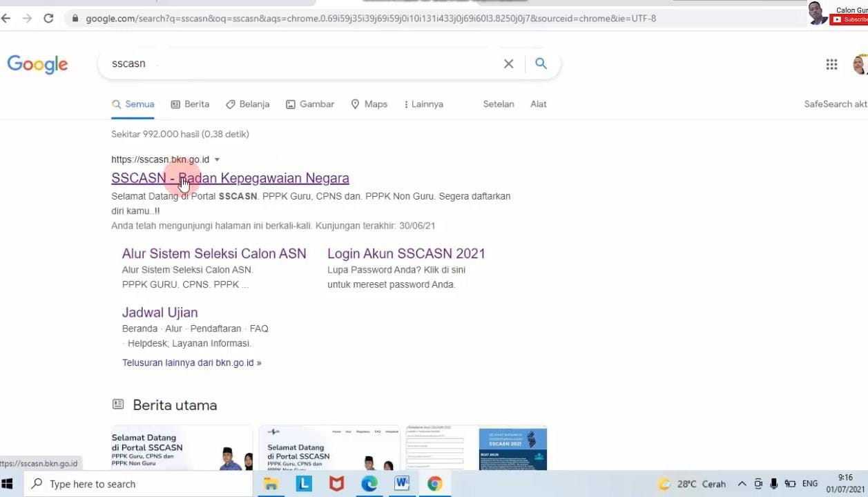Screen dimensions: 868x497
Task: Open the SSCASN Badan Kepegawaian Negara link
Action: point(230,178)
